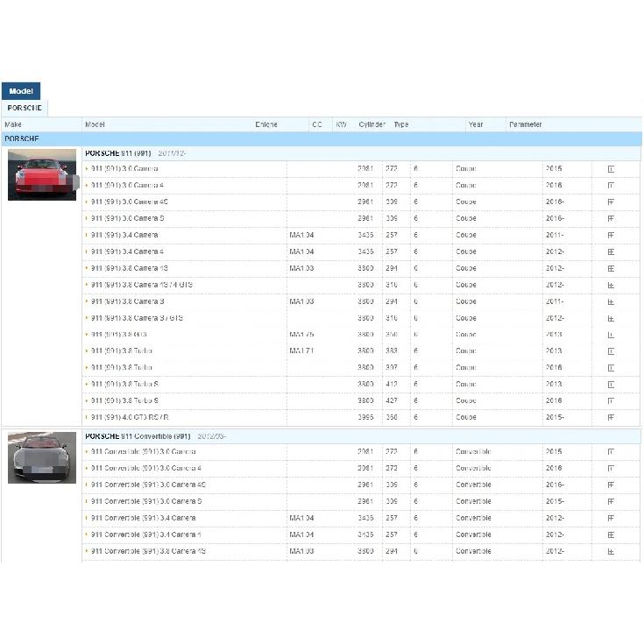
Task: Expand arrow beside 3.8 Carrera S / GTS
Action: [87, 318]
